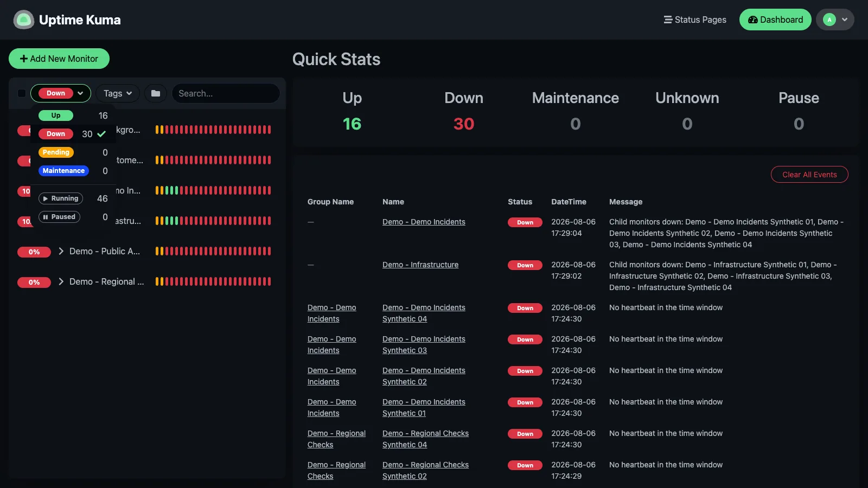This screenshot has width=868, height=488.
Task: Focus the monitor Search field
Action: pyautogui.click(x=226, y=93)
